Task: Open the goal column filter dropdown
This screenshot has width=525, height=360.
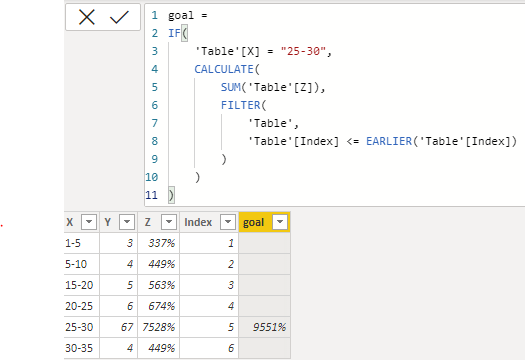Action: click(x=280, y=222)
